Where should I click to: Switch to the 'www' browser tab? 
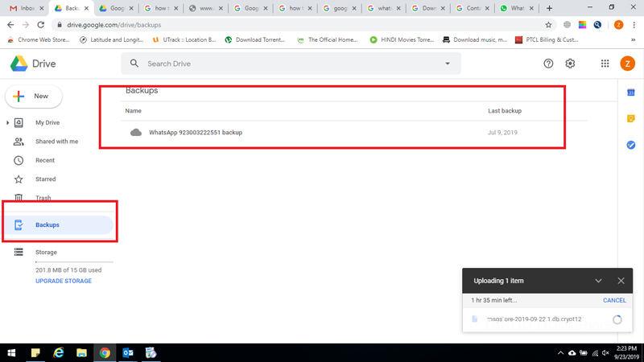[x=205, y=8]
